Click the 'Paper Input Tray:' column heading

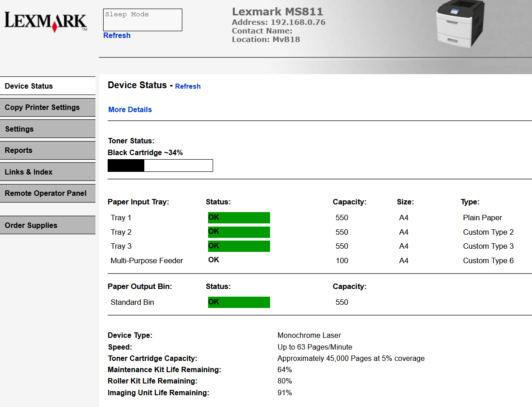click(x=138, y=202)
